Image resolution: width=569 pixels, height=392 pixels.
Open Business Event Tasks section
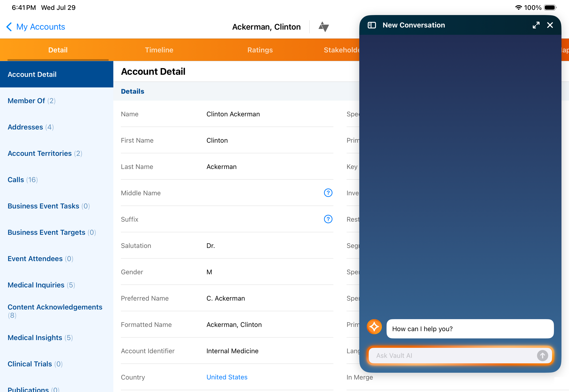pos(56,206)
